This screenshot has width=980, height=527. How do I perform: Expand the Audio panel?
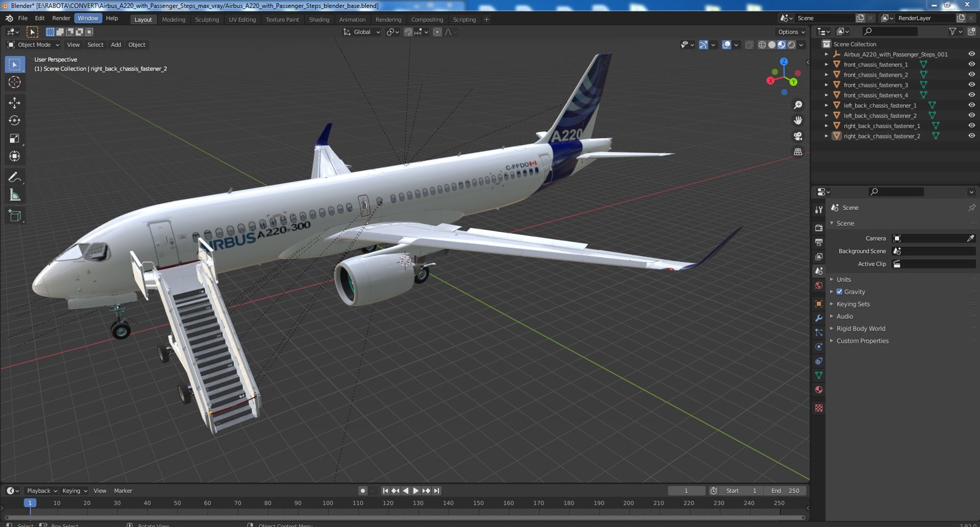(845, 316)
